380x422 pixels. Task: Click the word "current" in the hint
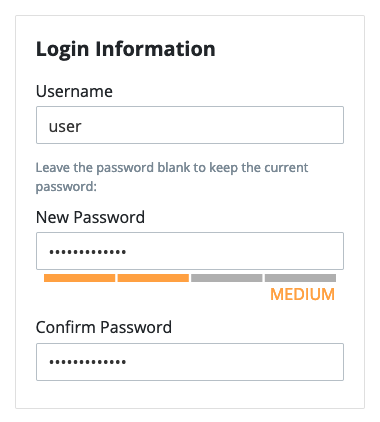click(286, 168)
